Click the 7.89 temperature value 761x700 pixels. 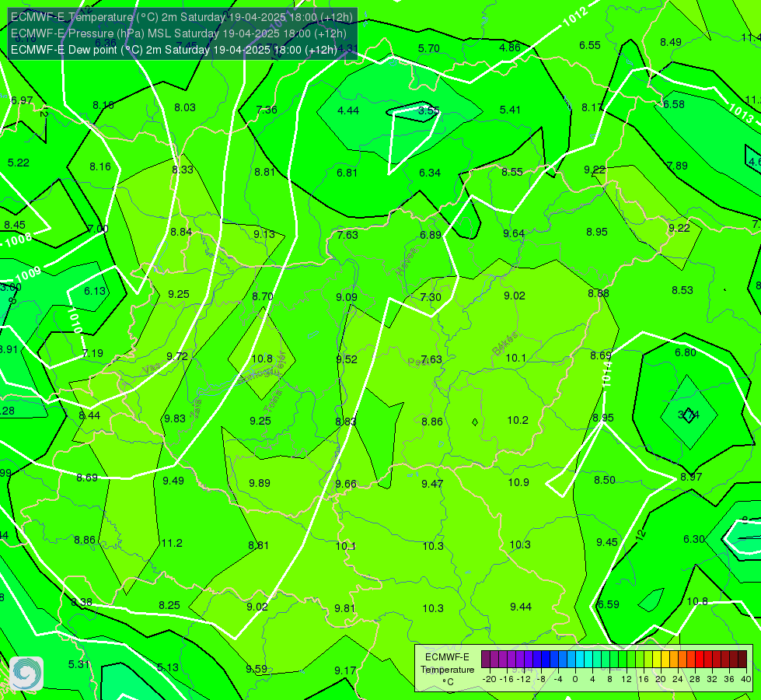(677, 166)
